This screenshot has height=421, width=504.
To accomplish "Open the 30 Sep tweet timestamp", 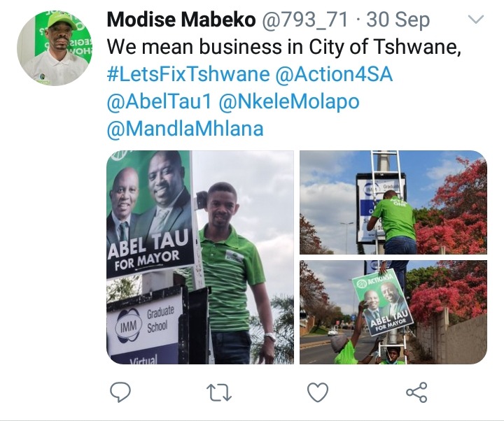I will [x=398, y=20].
